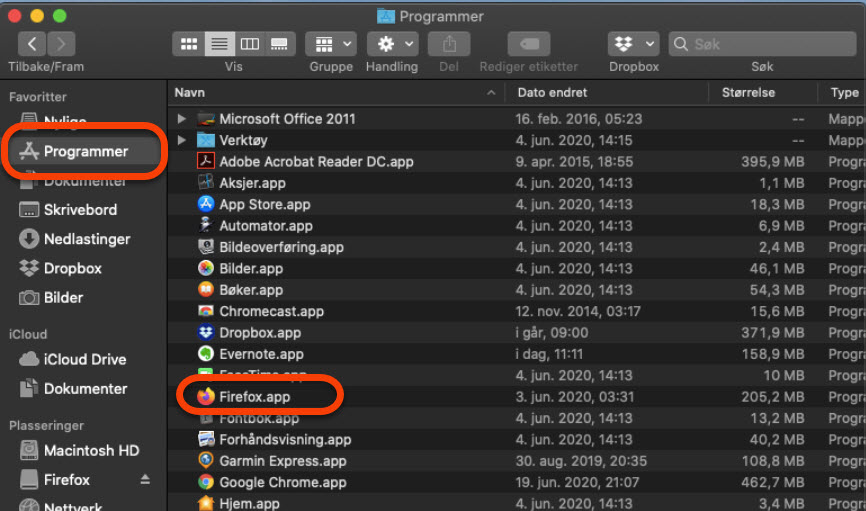Open the Gruppe grouping dropdown
Screen dimensions: 866x511
[x=331, y=44]
